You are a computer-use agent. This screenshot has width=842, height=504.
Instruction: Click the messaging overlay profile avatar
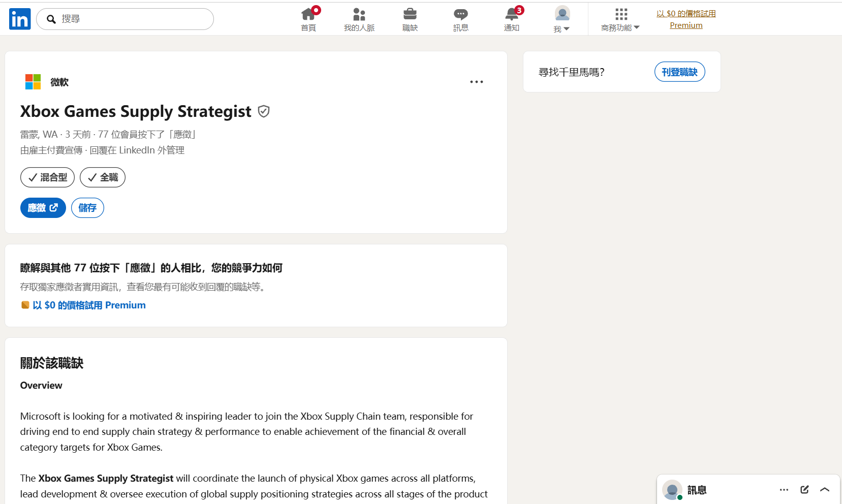pyautogui.click(x=672, y=490)
